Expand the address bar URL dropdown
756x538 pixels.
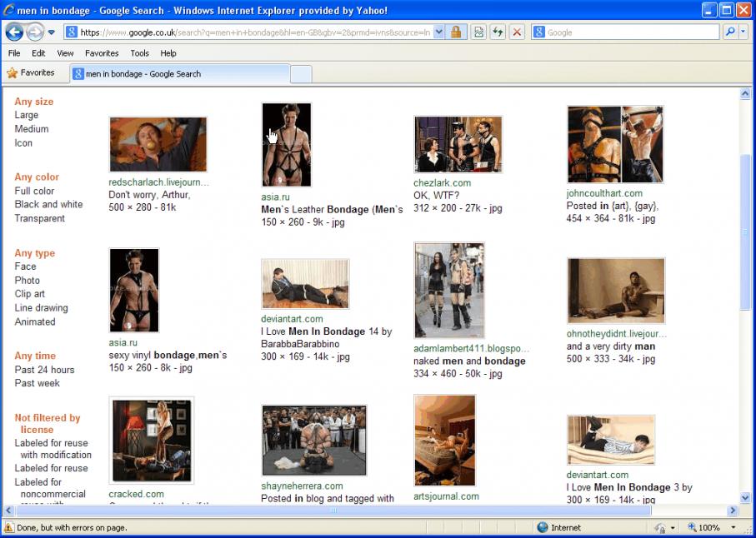pyautogui.click(x=439, y=32)
